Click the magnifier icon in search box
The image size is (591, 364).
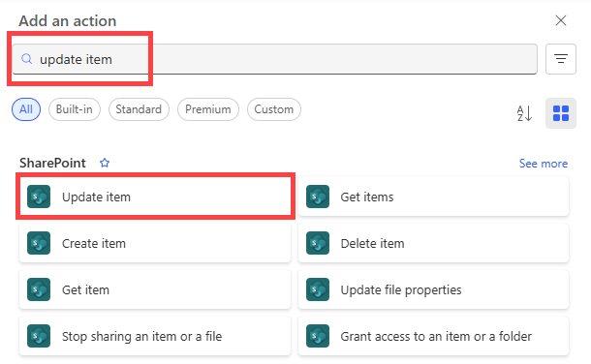click(x=27, y=59)
